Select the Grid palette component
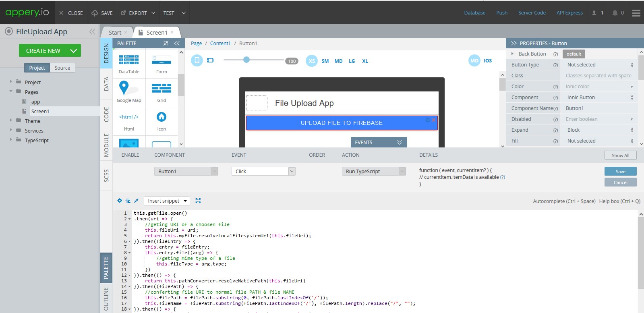The height and width of the screenshot is (313, 644). (162, 92)
